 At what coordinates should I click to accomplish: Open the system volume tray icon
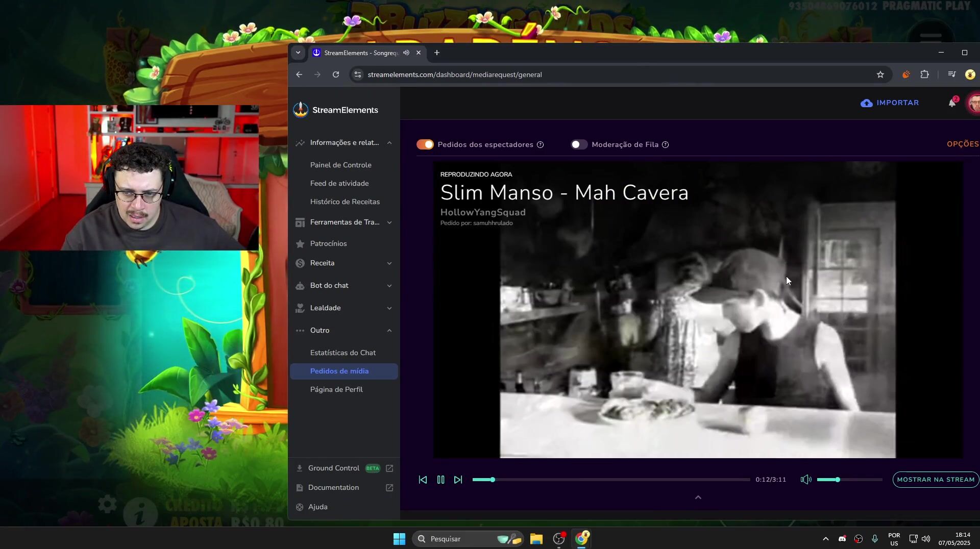(x=926, y=539)
